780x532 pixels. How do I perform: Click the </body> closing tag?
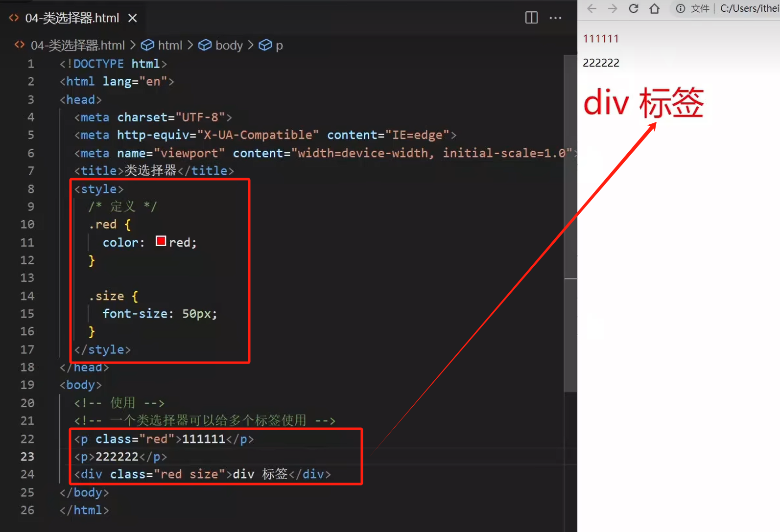click(x=84, y=492)
